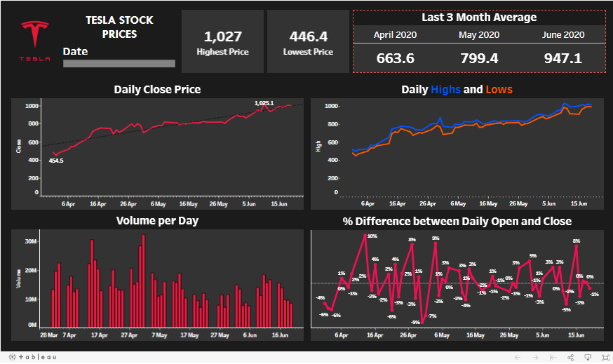Click the red Tesla logo

click(x=35, y=41)
